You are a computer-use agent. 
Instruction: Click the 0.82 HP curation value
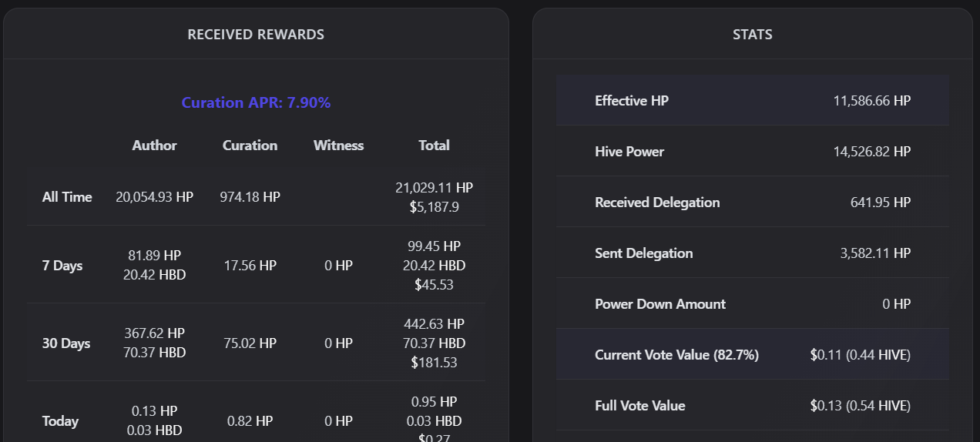pos(250,421)
